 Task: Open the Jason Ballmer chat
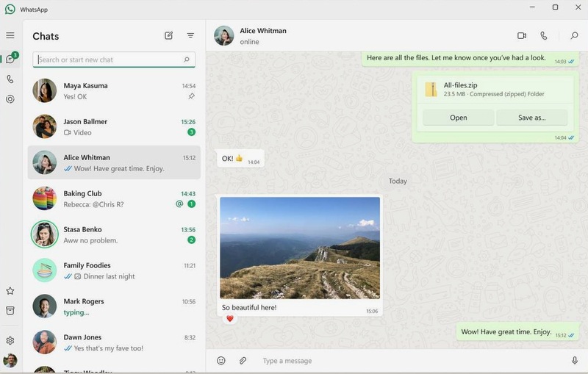[114, 126]
